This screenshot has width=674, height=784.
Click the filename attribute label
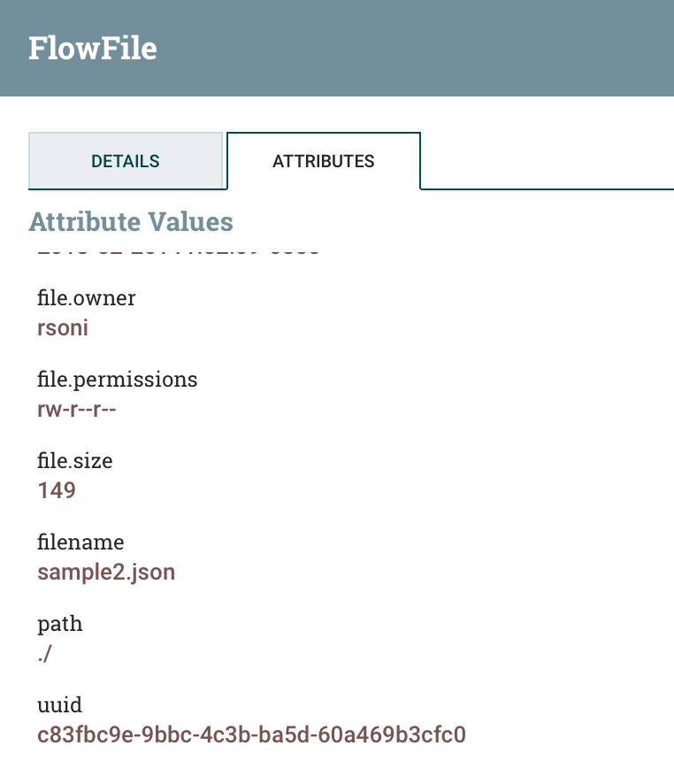pyautogui.click(x=80, y=542)
